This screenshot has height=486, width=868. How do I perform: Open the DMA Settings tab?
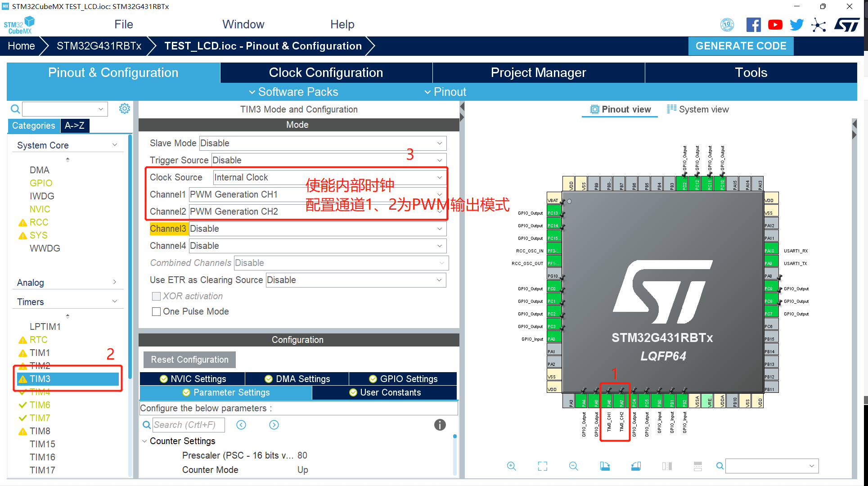[x=297, y=379]
